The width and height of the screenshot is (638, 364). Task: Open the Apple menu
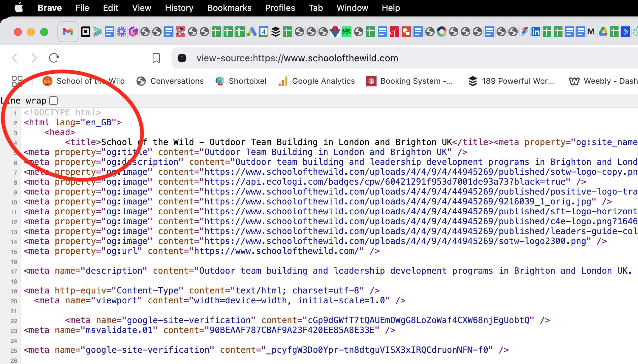coord(19,8)
